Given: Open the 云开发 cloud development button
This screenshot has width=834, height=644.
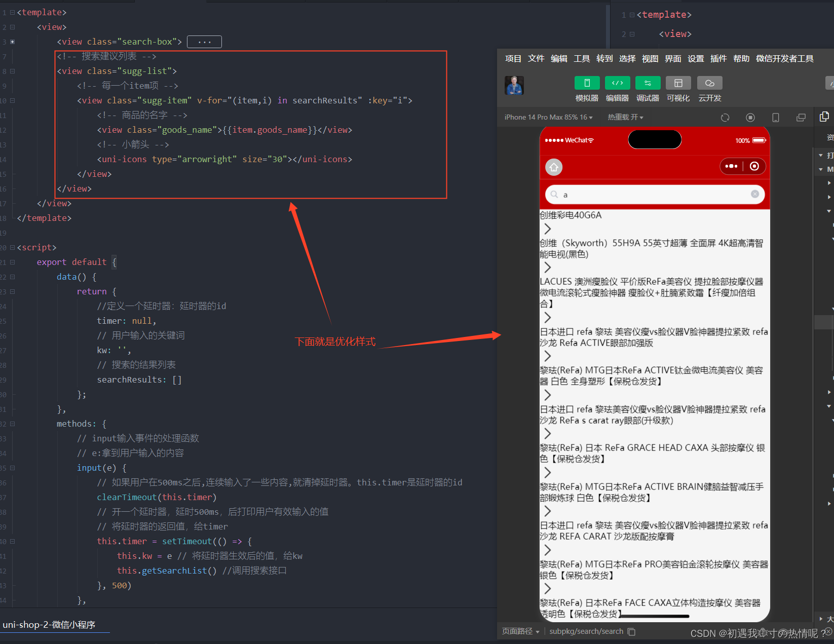Looking at the screenshot, I should [x=709, y=83].
